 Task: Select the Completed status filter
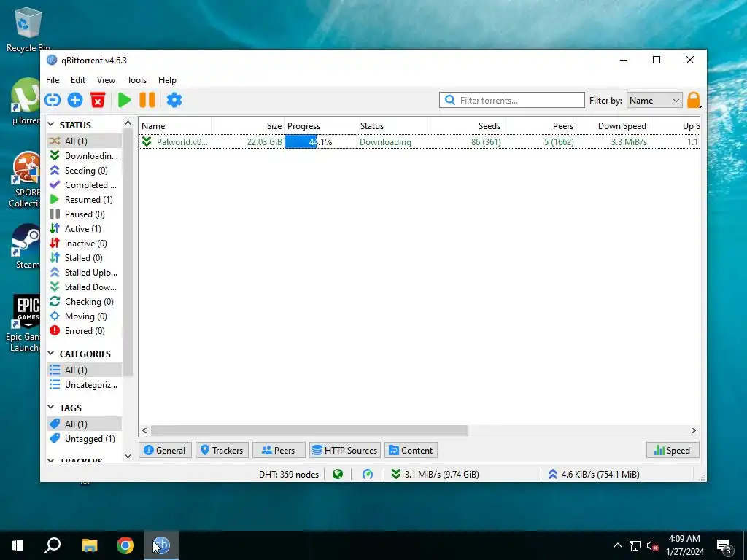[x=85, y=184]
